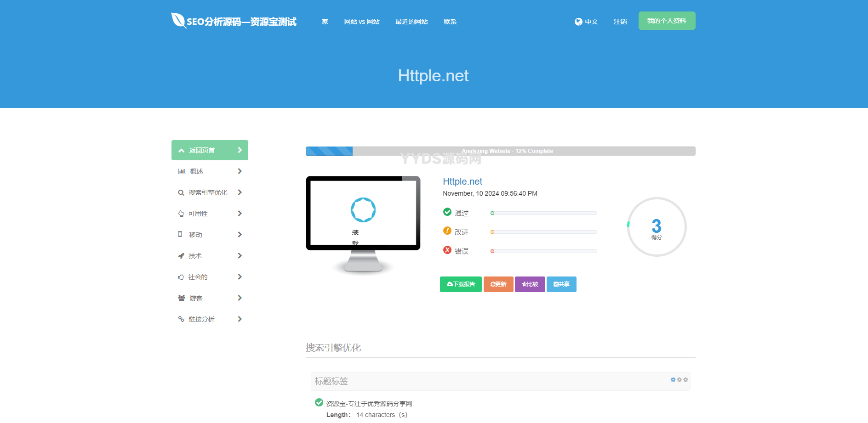Screen dimensions: 868x423
Task: Click the large Httple.net banner heading
Action: [434, 76]
